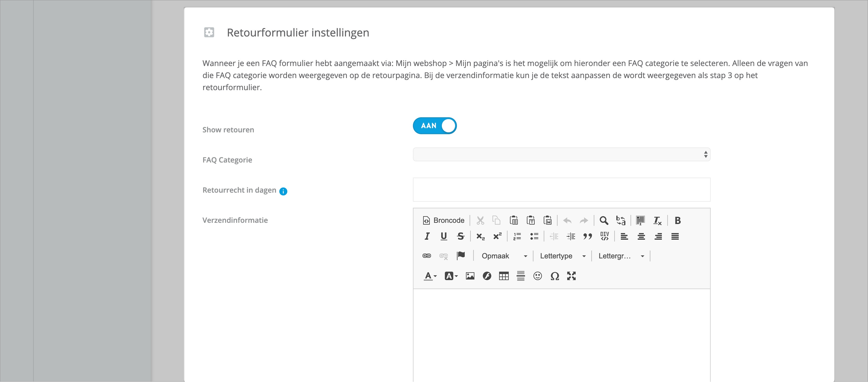Click Paste from Word icon
Screen dimensions: 868x382
(548, 220)
